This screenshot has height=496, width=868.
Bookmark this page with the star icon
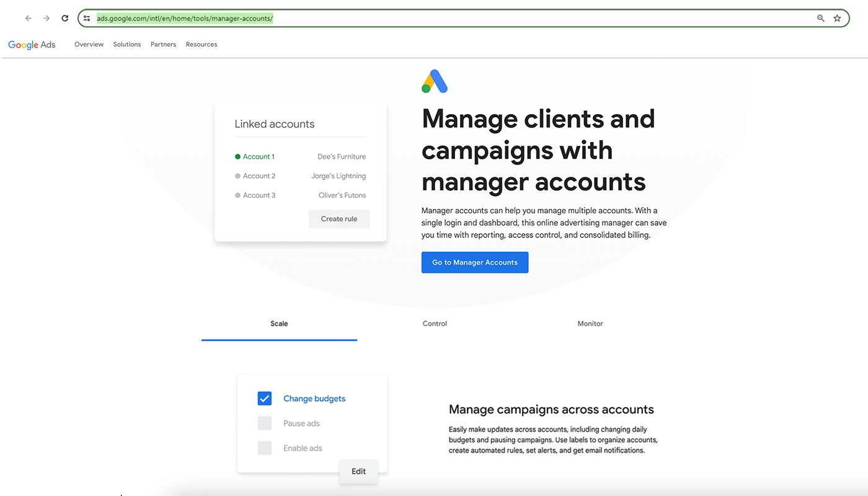837,18
